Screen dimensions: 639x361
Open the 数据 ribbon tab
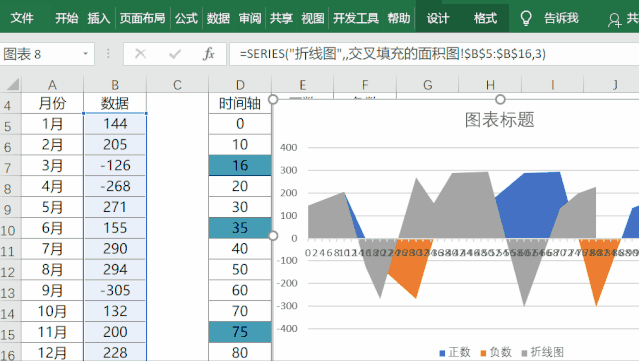pyautogui.click(x=218, y=18)
